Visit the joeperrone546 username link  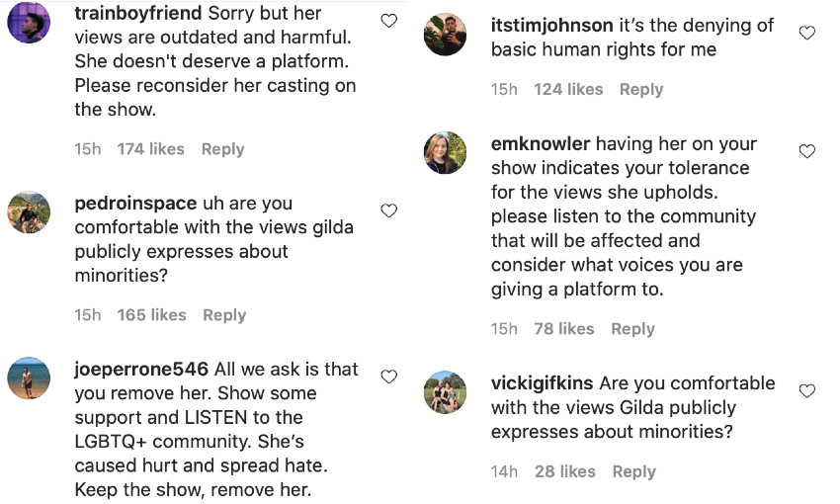click(x=141, y=370)
